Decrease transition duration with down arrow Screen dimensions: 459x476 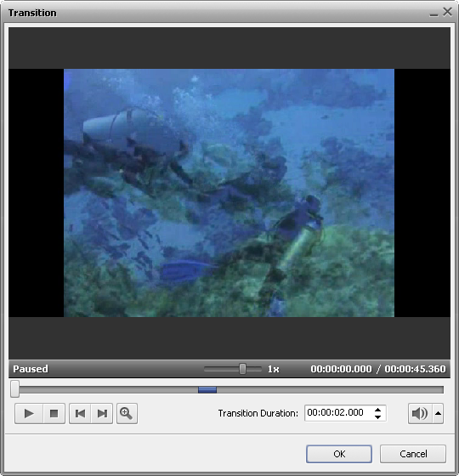pyautogui.click(x=377, y=417)
